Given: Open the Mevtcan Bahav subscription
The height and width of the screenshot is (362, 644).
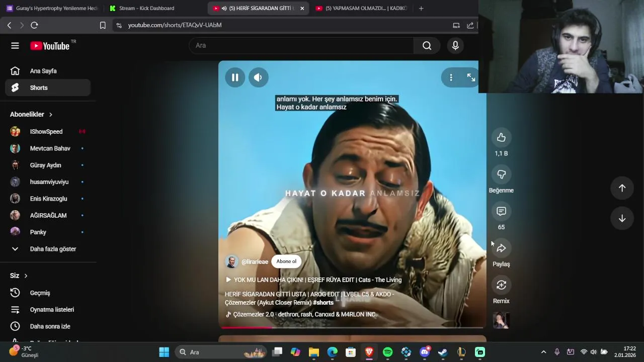Looking at the screenshot, I should pos(48,148).
